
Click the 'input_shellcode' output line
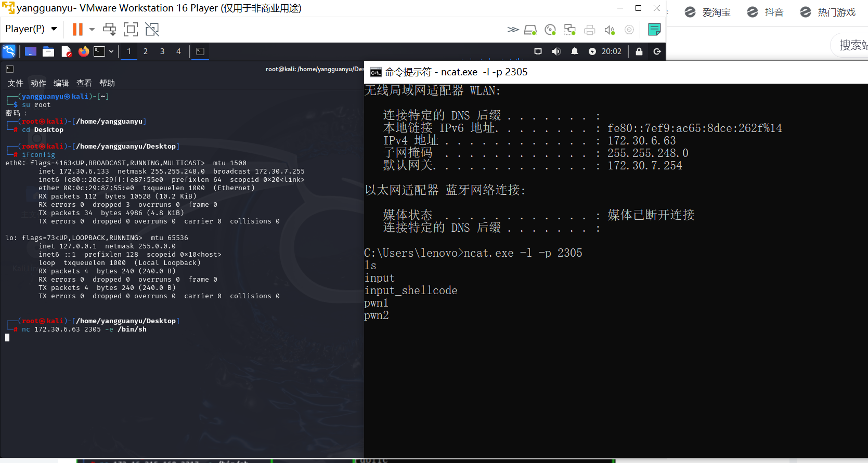click(411, 290)
